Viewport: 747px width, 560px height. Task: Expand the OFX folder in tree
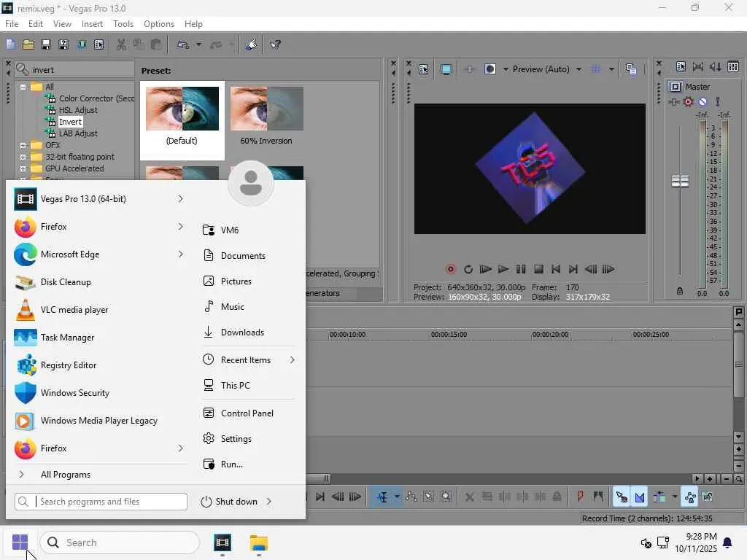click(23, 145)
